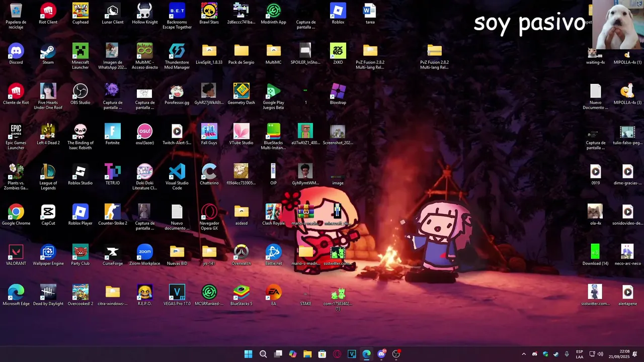Open Backrooms Escape Together shortcut
The image size is (644, 362).
click(x=177, y=16)
